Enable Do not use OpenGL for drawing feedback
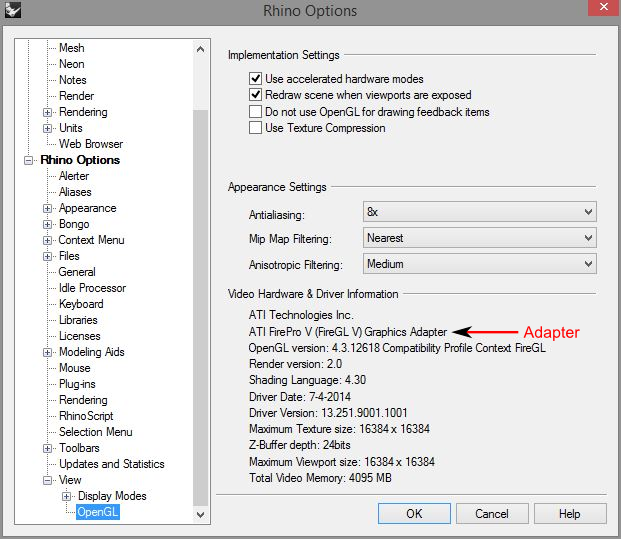The image size is (621, 539). pos(255,112)
